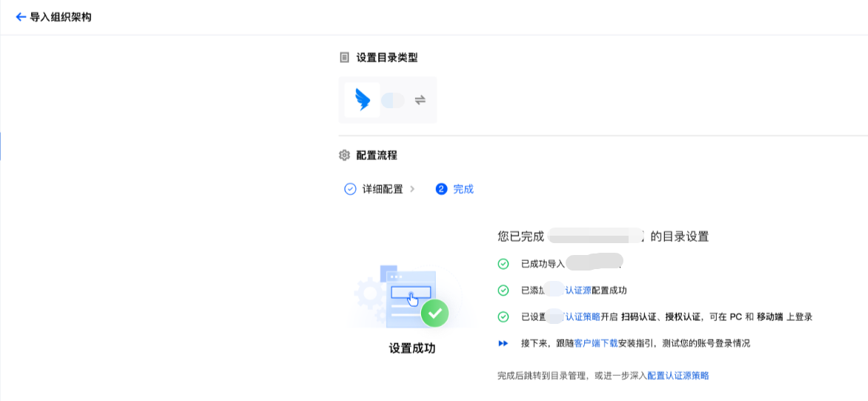Click the green check beside the 认证策略 line
This screenshot has width=868, height=401.
click(503, 317)
